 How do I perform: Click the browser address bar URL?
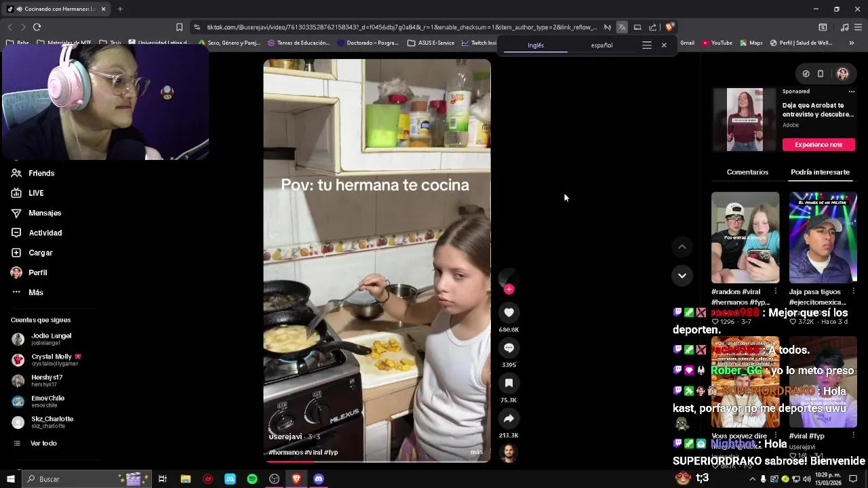click(x=401, y=27)
